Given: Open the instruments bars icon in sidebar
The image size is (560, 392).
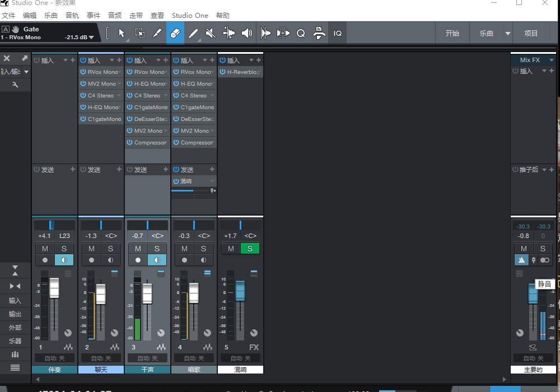Looking at the screenshot, I should point(15,354).
